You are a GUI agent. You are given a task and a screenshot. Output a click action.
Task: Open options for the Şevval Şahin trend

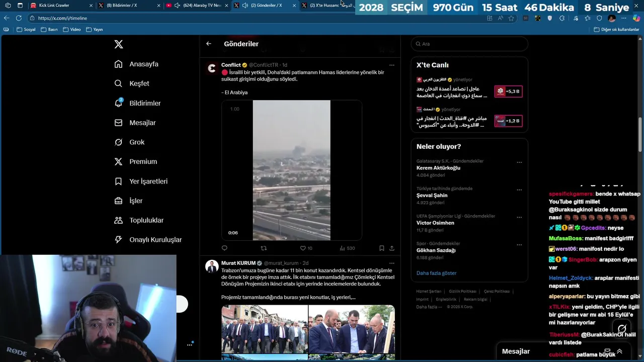(519, 190)
